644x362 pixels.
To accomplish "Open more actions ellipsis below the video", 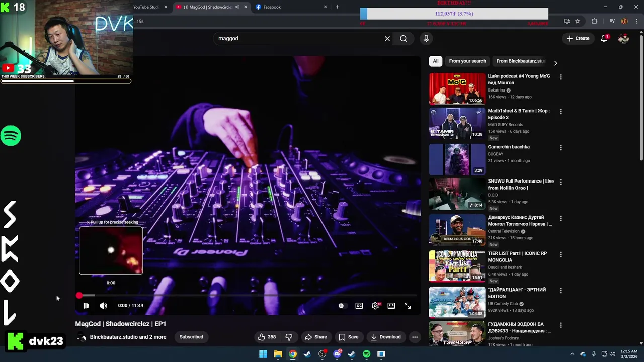I will click(x=415, y=337).
